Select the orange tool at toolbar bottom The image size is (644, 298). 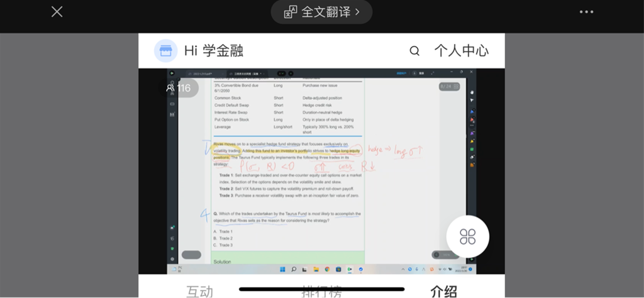[472, 165]
